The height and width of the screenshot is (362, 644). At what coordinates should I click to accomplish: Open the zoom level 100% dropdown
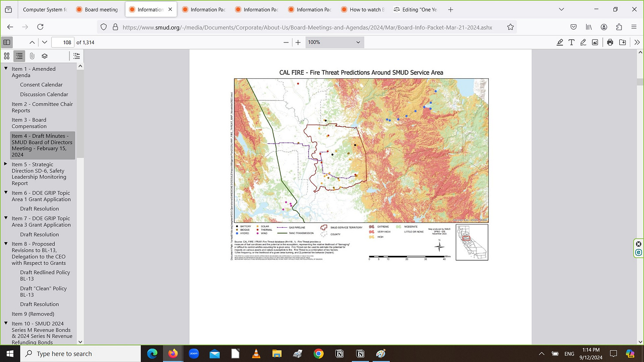coord(334,42)
